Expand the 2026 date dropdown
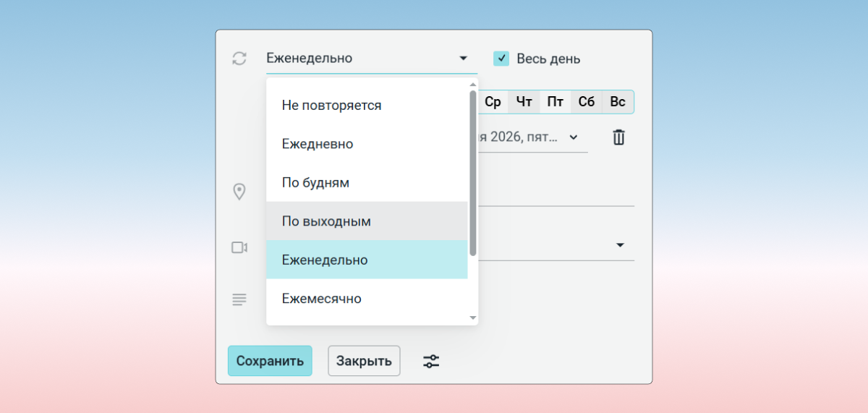This screenshot has height=413, width=868. click(573, 137)
